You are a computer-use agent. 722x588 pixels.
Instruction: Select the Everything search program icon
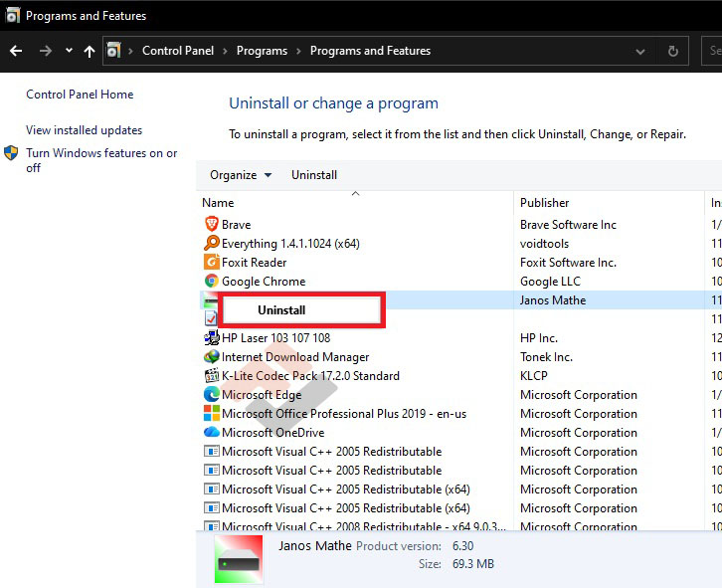pos(211,244)
